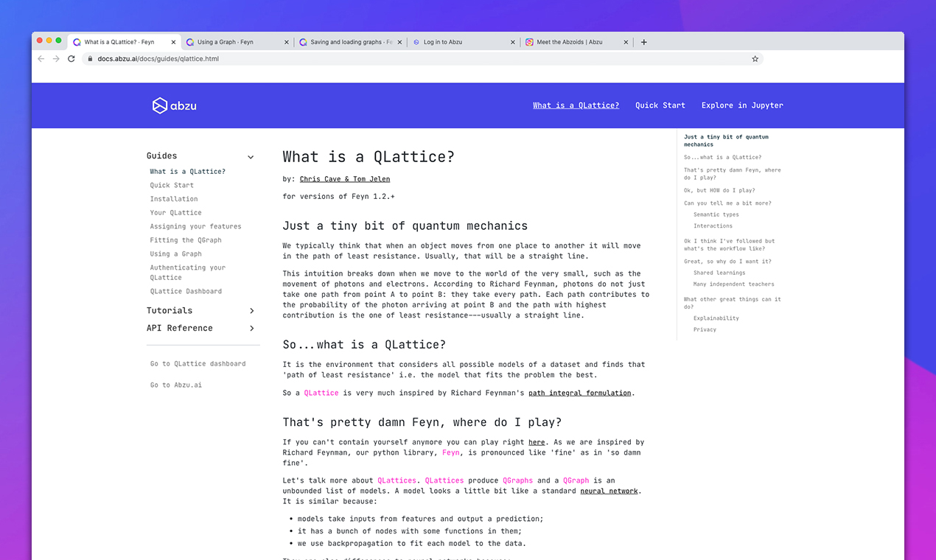Go back with browser back arrow

click(41, 59)
